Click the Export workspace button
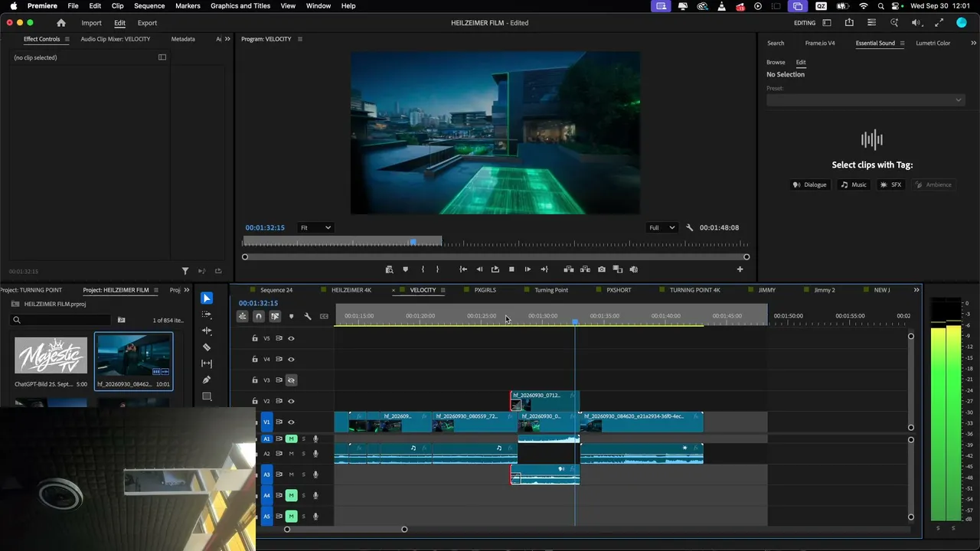 (147, 23)
